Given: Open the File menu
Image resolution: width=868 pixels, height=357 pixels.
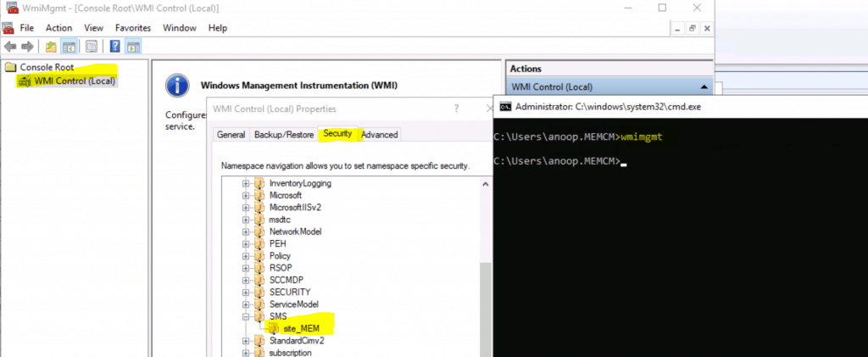Looking at the screenshot, I should (x=26, y=28).
